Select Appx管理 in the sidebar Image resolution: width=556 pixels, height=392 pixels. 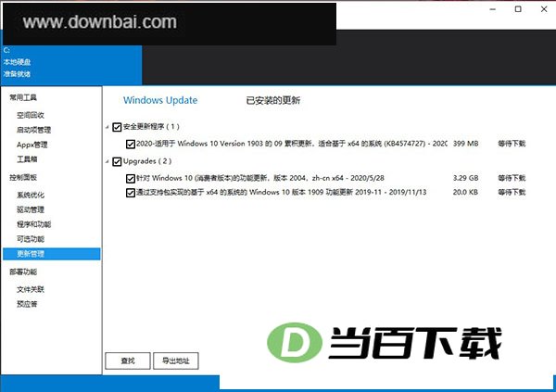tap(32, 145)
